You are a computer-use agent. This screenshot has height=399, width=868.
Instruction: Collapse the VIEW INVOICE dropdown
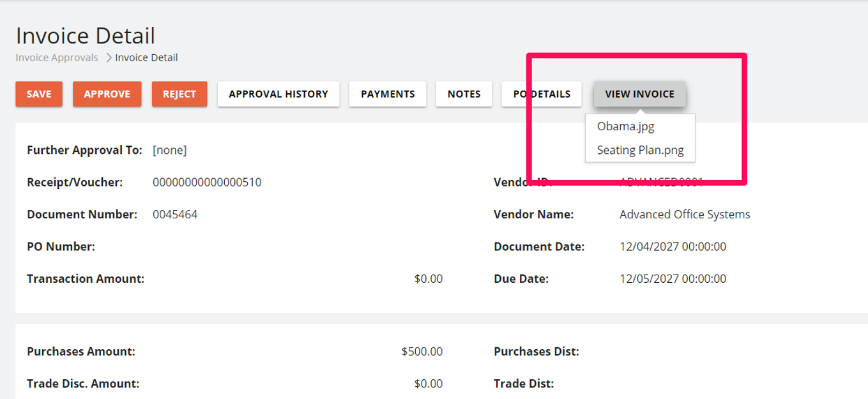click(x=639, y=94)
